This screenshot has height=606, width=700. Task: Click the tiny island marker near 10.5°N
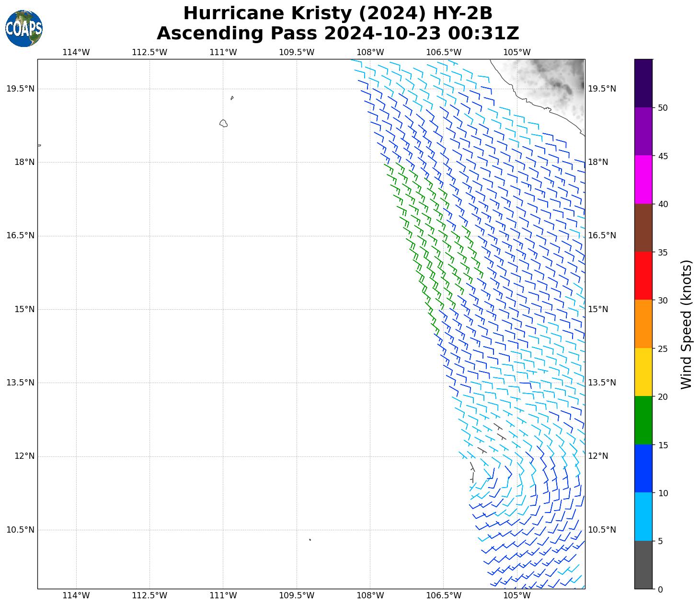click(310, 539)
